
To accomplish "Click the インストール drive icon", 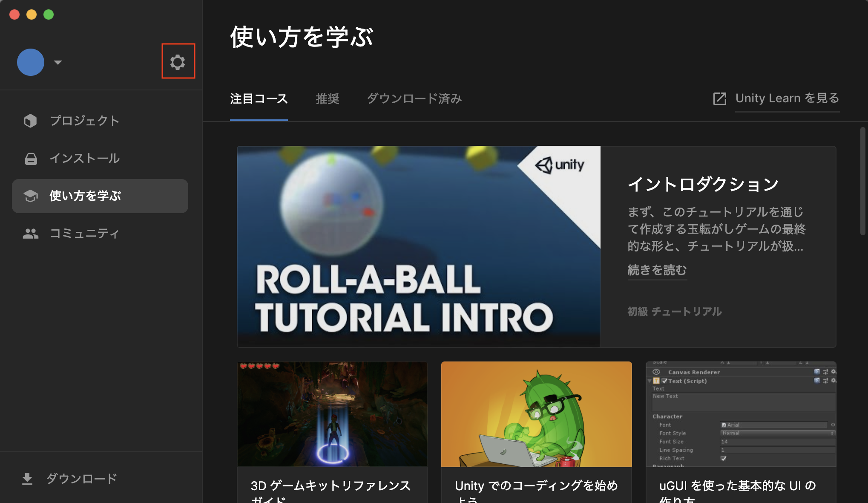I will pyautogui.click(x=31, y=159).
